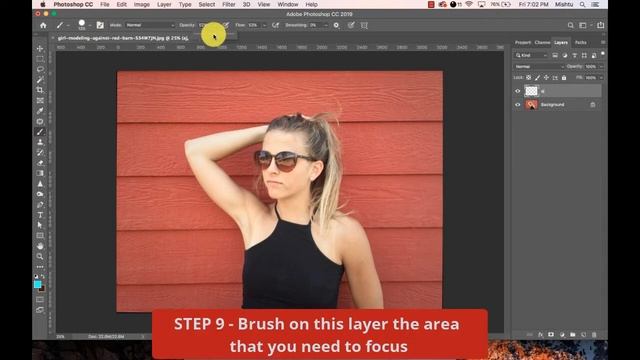Select the Eraser tool
This screenshot has height=360, width=640.
point(40,163)
